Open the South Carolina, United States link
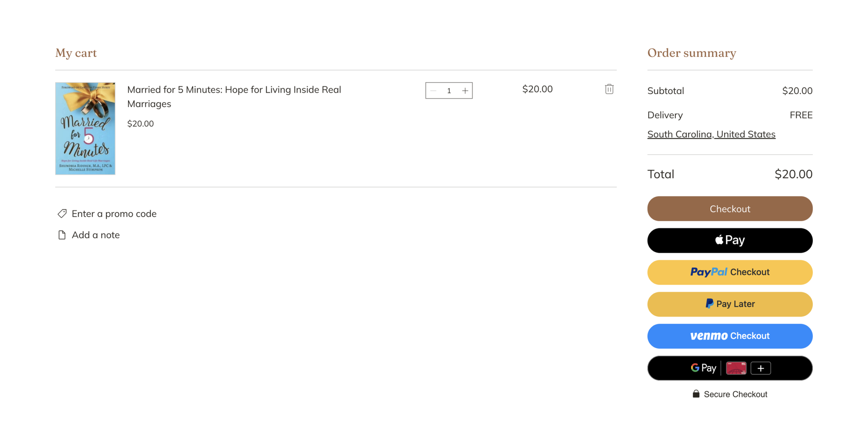The height and width of the screenshot is (435, 868). [711, 134]
